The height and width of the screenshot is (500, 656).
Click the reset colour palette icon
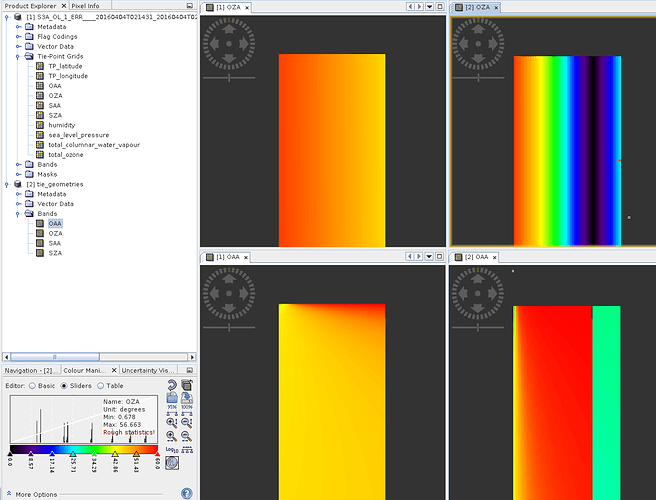click(173, 385)
